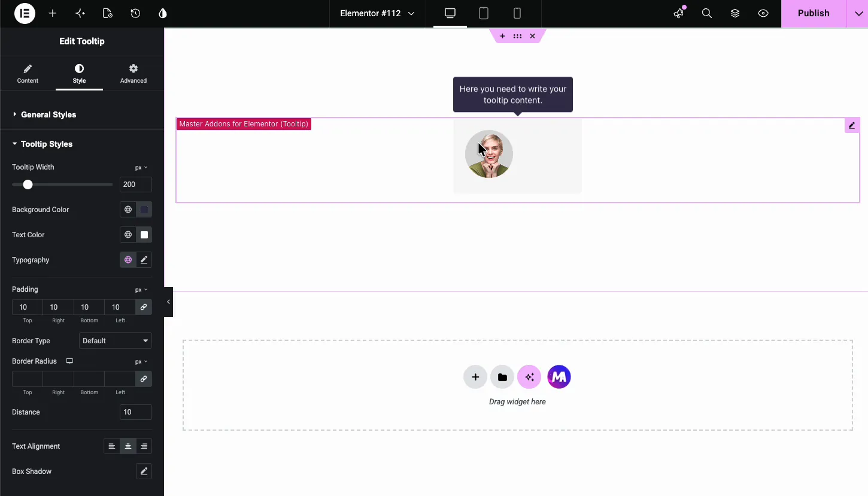
Task: Open Tooltip Width px unit dropdown
Action: [x=141, y=168]
